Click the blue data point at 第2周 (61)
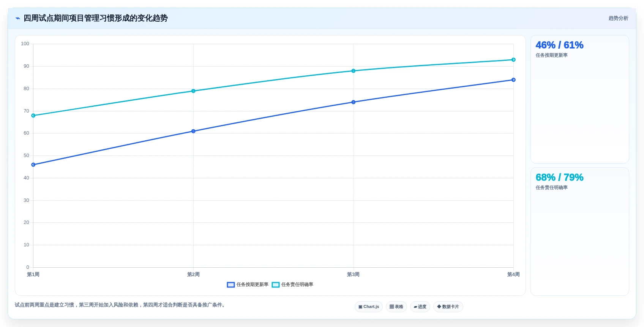 tap(193, 131)
